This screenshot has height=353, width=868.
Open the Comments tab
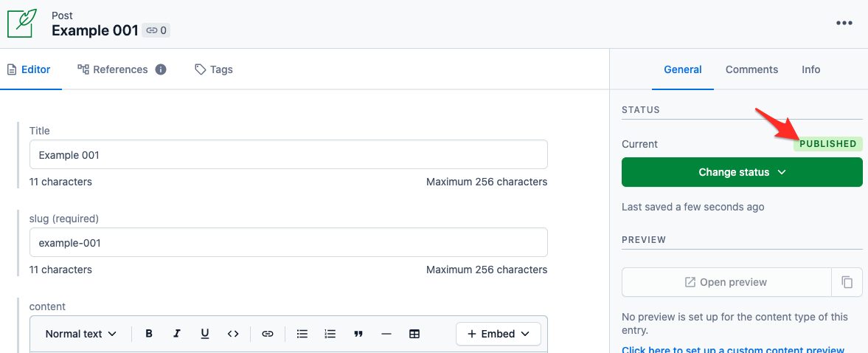coord(751,69)
